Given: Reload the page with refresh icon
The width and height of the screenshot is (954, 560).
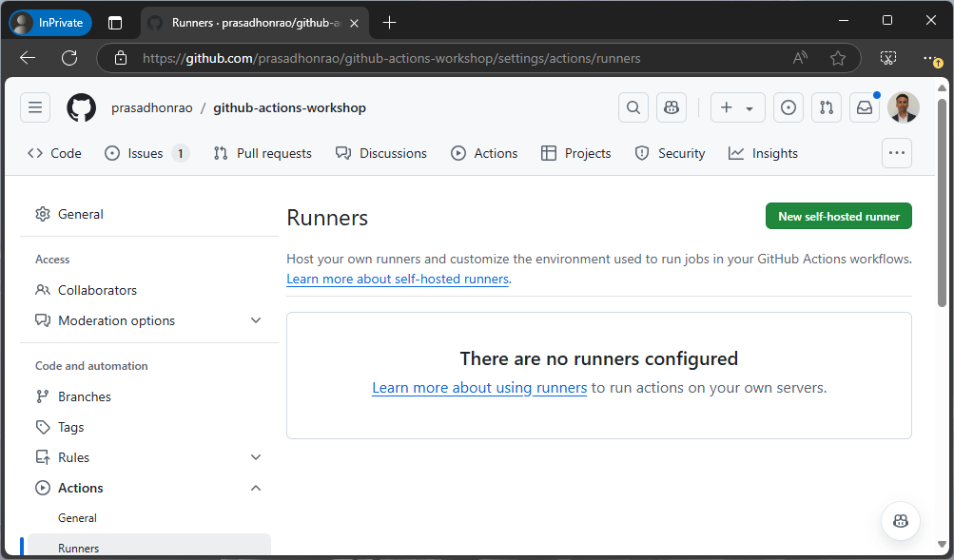Looking at the screenshot, I should [x=69, y=58].
